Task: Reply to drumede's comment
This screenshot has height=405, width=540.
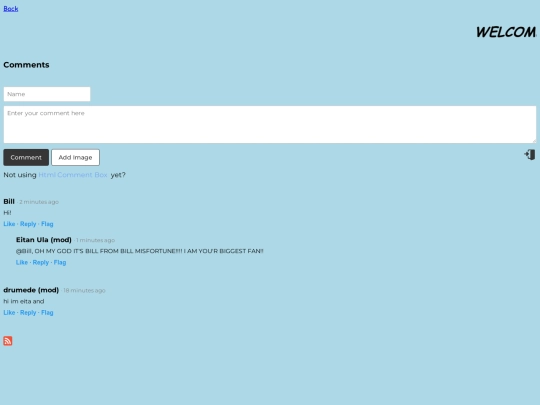Action: [x=28, y=313]
